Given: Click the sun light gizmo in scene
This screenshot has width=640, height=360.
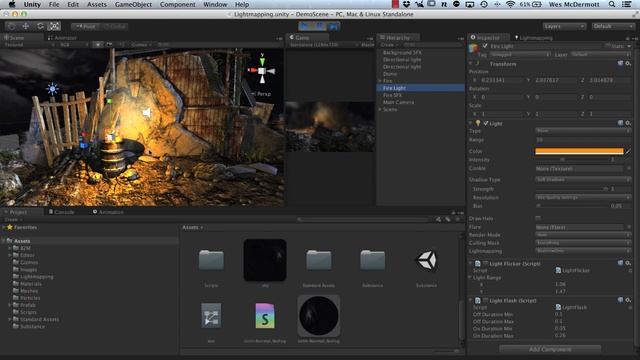Looking at the screenshot, I should pos(52,89).
